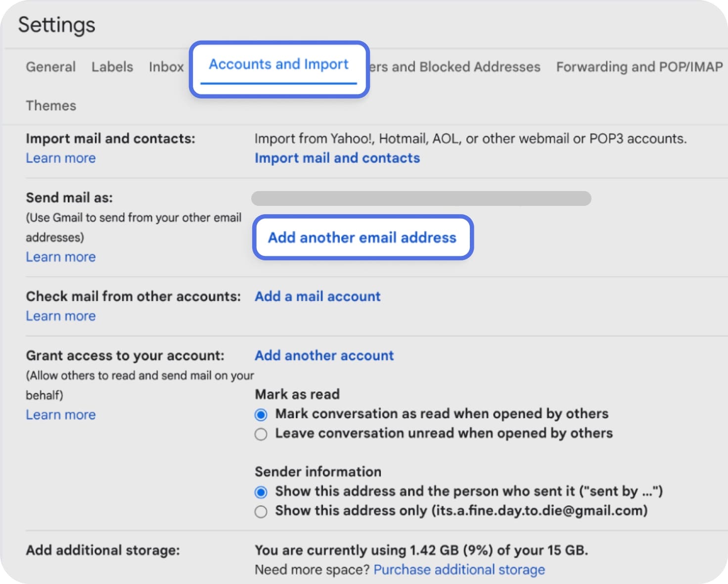Open the Accounts and Import tab

pos(278,64)
